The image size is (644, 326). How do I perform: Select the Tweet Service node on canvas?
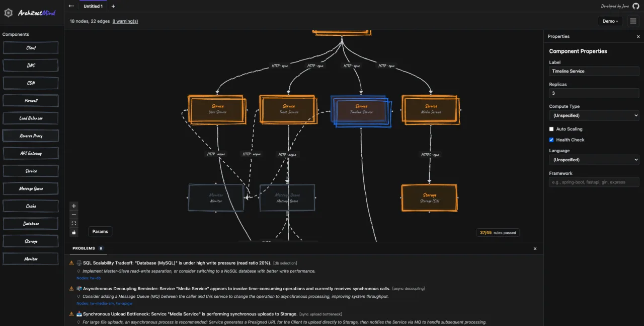pos(289,109)
